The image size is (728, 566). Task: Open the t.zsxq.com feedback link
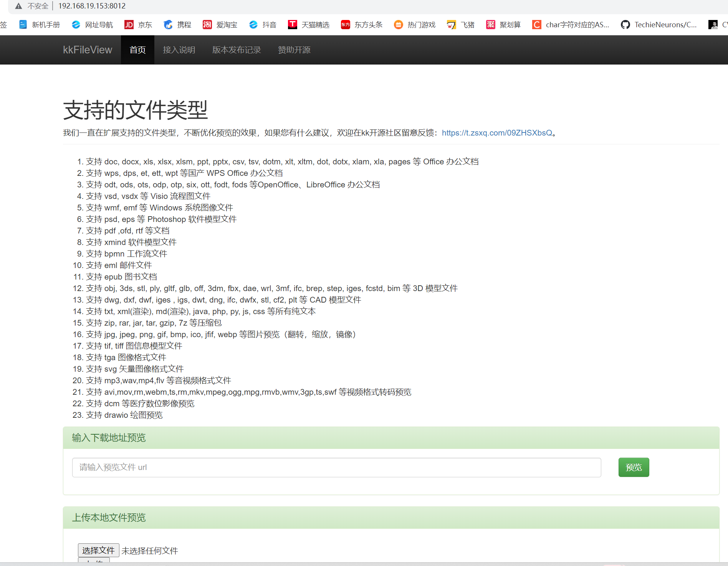(497, 132)
